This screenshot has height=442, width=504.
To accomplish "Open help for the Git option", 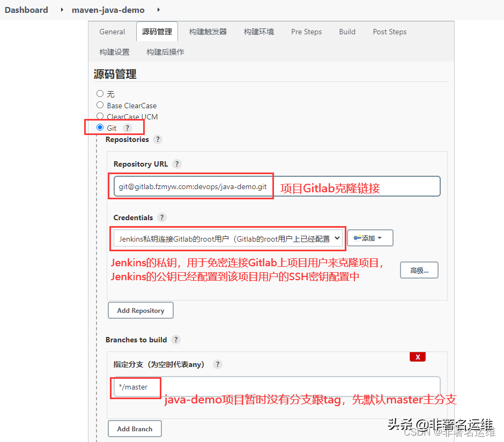I will tap(127, 128).
